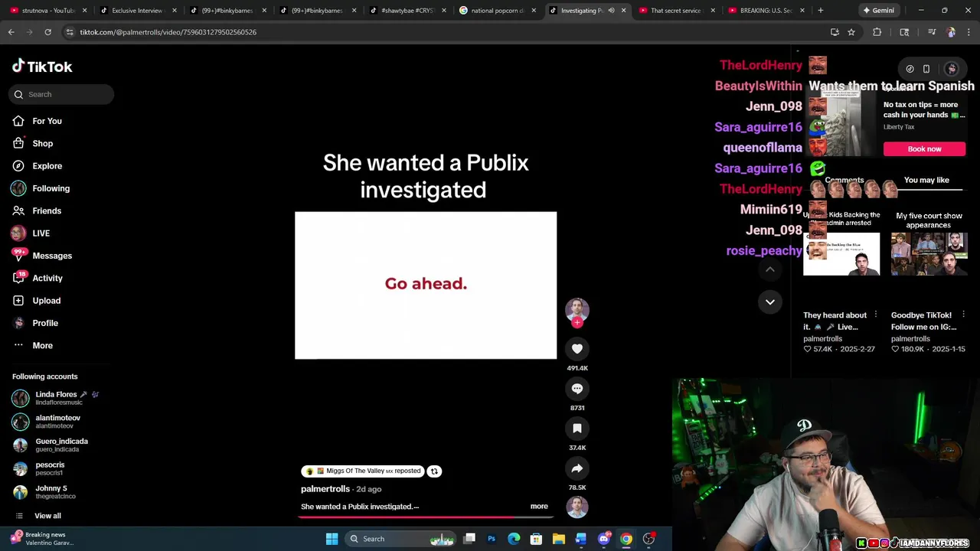
Task: Open the Activity notifications
Action: tap(47, 278)
